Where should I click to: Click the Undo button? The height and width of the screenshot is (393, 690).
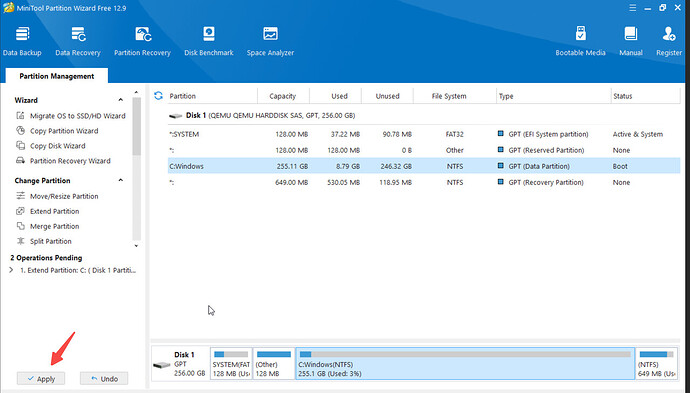tap(104, 378)
